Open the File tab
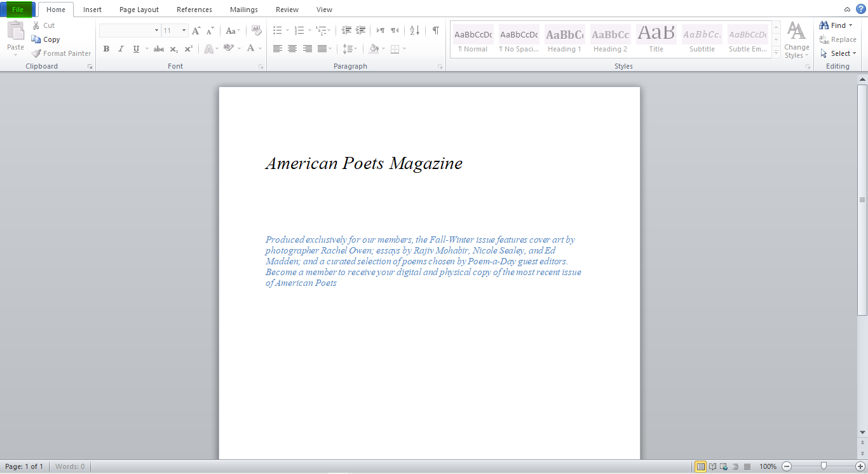The width and height of the screenshot is (868, 474). 18,10
